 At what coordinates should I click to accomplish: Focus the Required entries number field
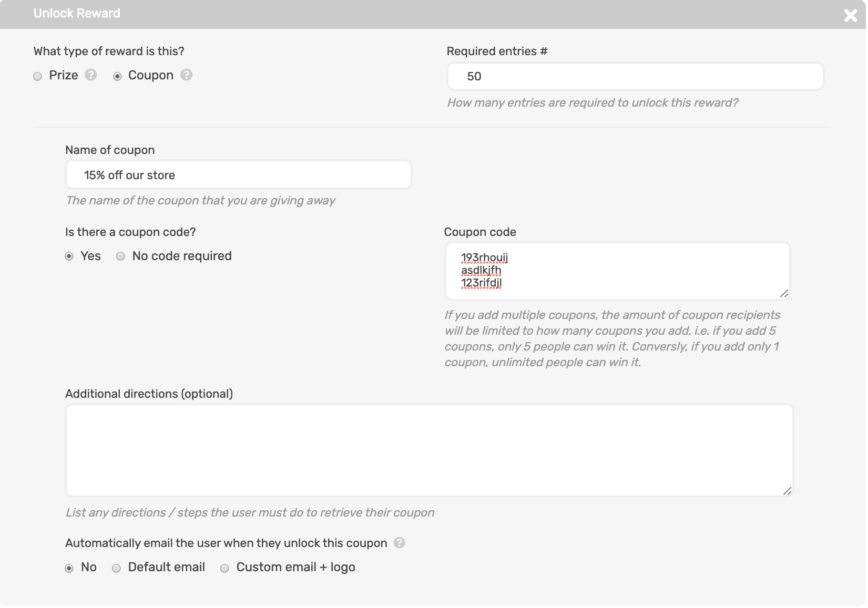click(635, 77)
